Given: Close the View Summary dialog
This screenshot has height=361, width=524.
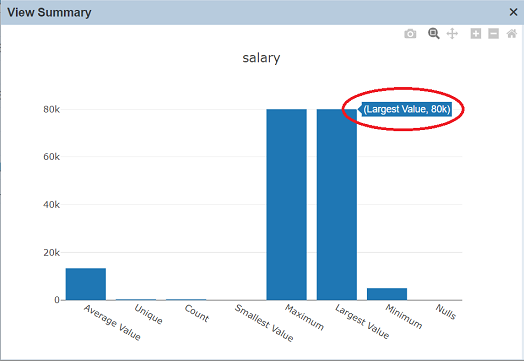Looking at the screenshot, I should pyautogui.click(x=513, y=12).
